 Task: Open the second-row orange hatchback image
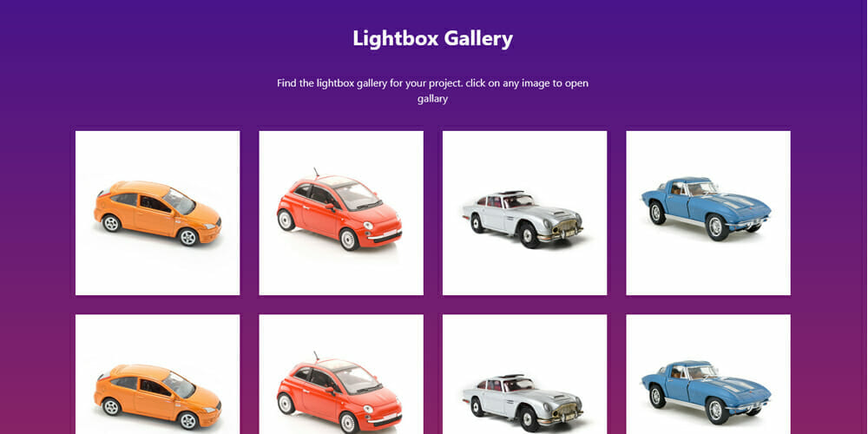pos(157,374)
